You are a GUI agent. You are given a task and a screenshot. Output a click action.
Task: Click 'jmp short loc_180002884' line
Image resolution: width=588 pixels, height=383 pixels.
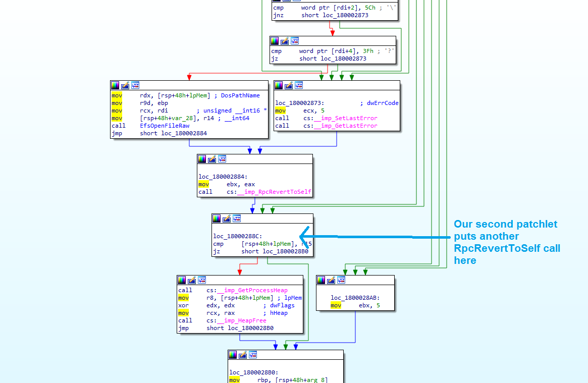159,133
